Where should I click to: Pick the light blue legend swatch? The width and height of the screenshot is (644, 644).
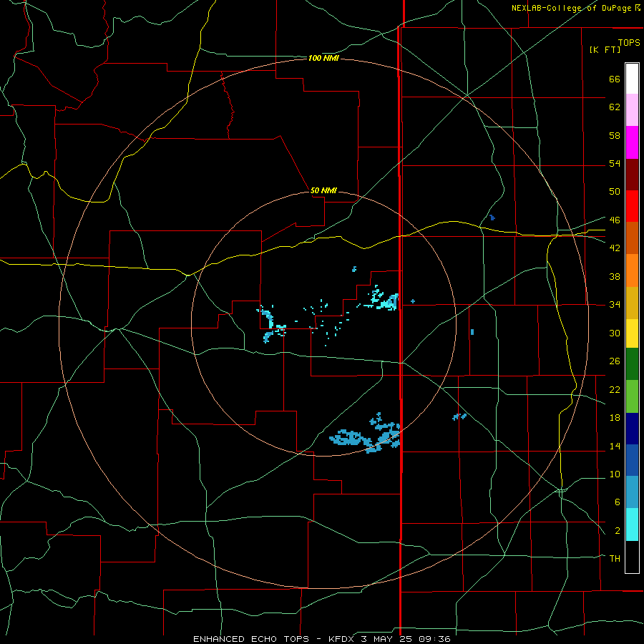pos(632,492)
